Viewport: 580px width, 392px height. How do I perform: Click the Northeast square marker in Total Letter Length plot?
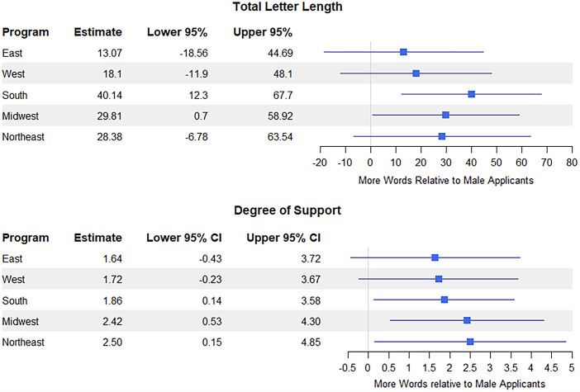(442, 136)
